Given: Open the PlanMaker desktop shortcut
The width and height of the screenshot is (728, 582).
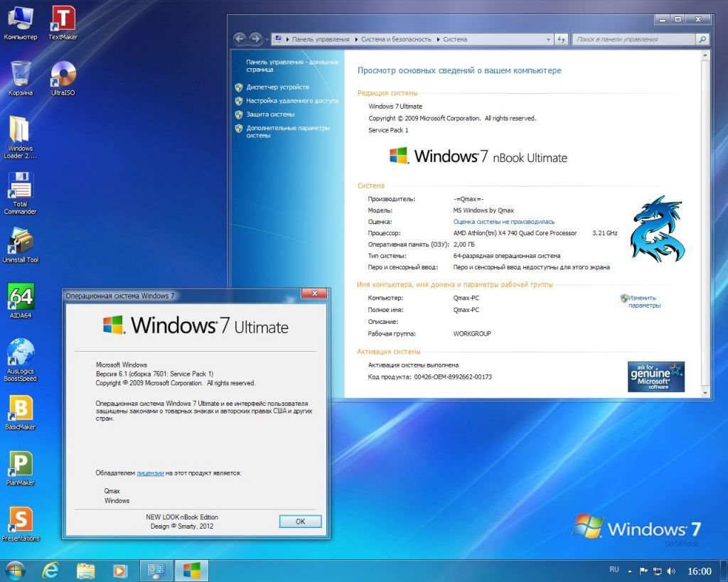Looking at the screenshot, I should click(21, 464).
